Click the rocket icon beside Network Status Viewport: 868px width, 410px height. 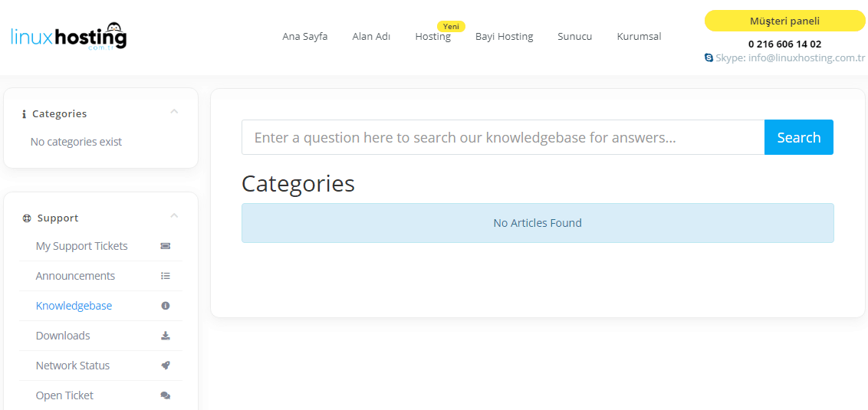[165, 366]
